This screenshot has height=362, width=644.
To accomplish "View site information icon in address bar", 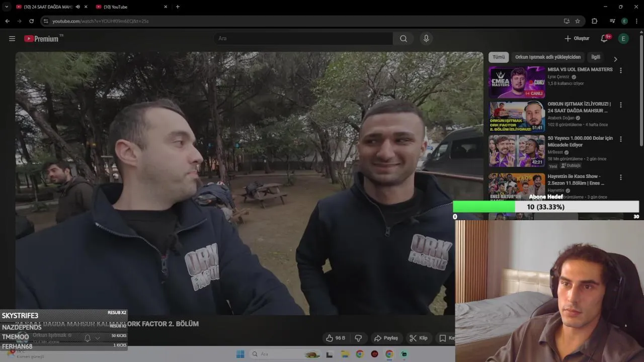I will (x=46, y=21).
